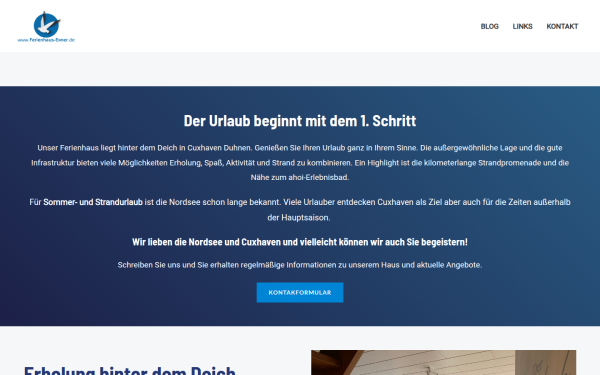Click the KONTAKFORMULAR button
The image size is (600, 375).
click(300, 292)
